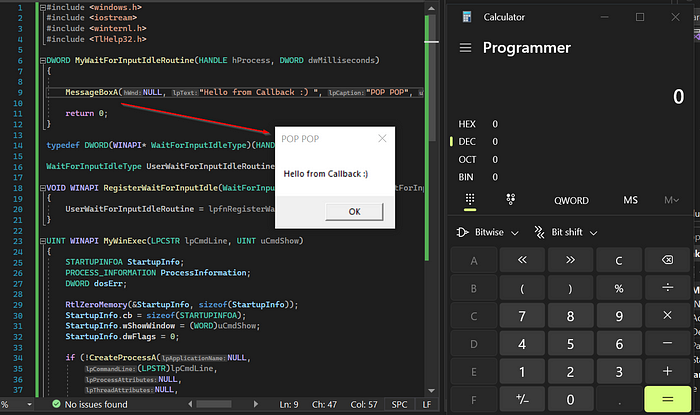Click 'Hello from Callback :)' dialog message
The image size is (700, 415).
coord(325,174)
